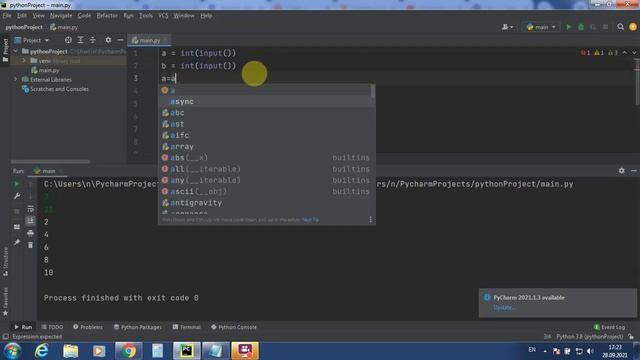The width and height of the screenshot is (640, 360).
Task: Open Python Packages tool window
Action: (x=138, y=327)
